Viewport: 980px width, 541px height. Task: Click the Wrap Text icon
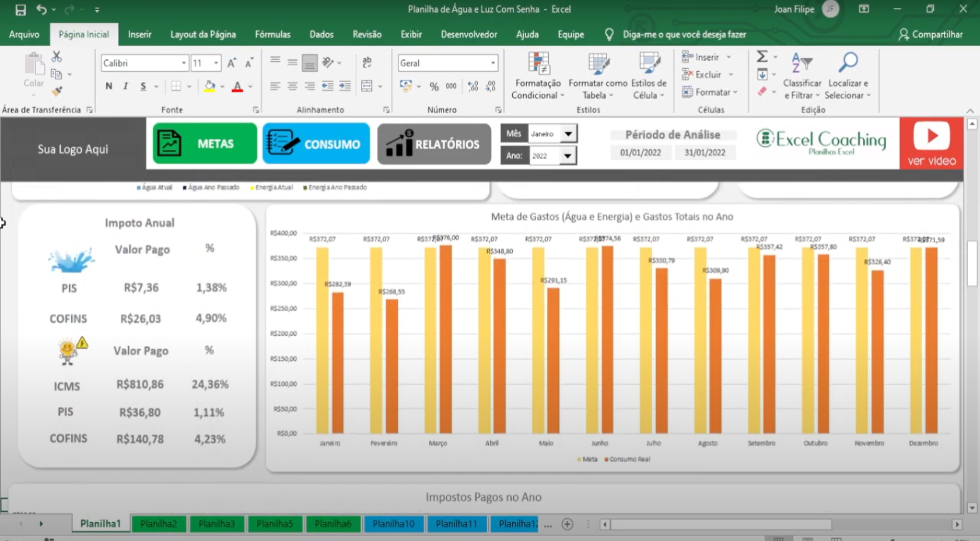367,62
